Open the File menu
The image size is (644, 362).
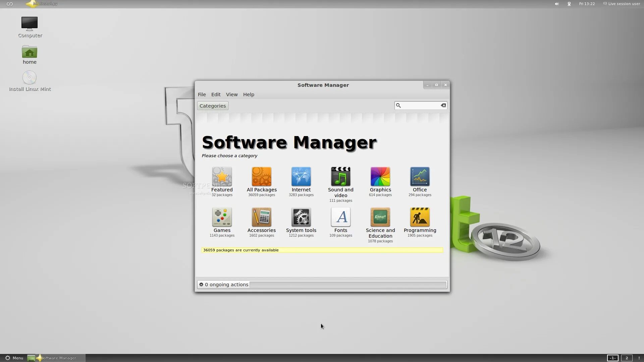coord(202,95)
